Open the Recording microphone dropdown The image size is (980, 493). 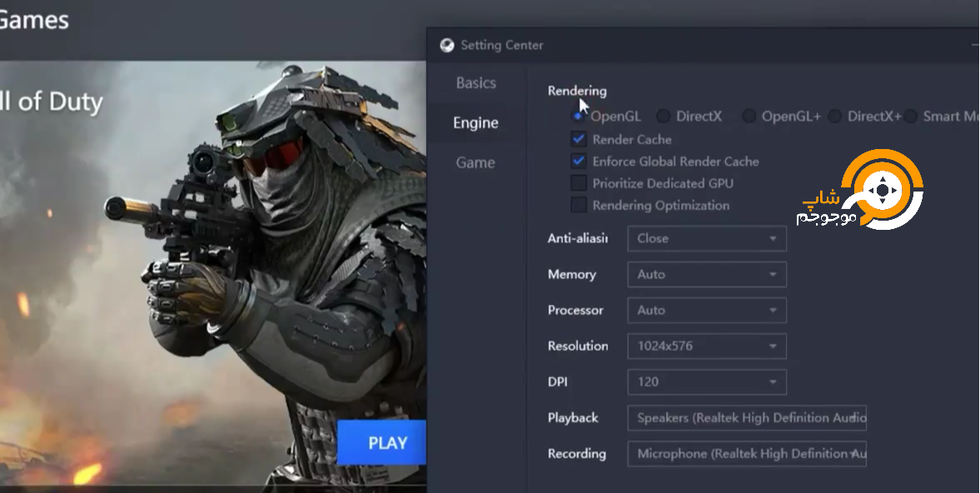[x=747, y=454]
